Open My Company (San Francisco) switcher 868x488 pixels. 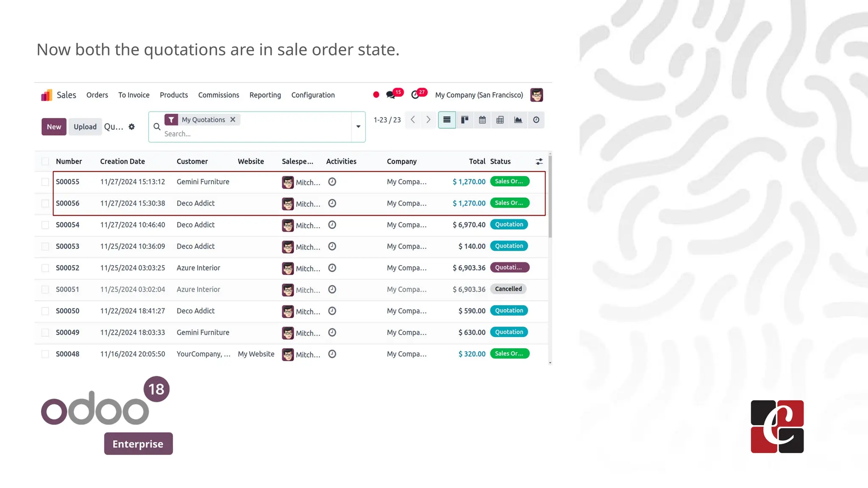click(x=479, y=95)
